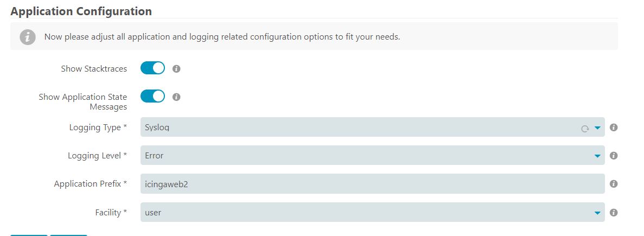
Task: Click the "Show Stacktraces" label text
Action: pos(94,68)
